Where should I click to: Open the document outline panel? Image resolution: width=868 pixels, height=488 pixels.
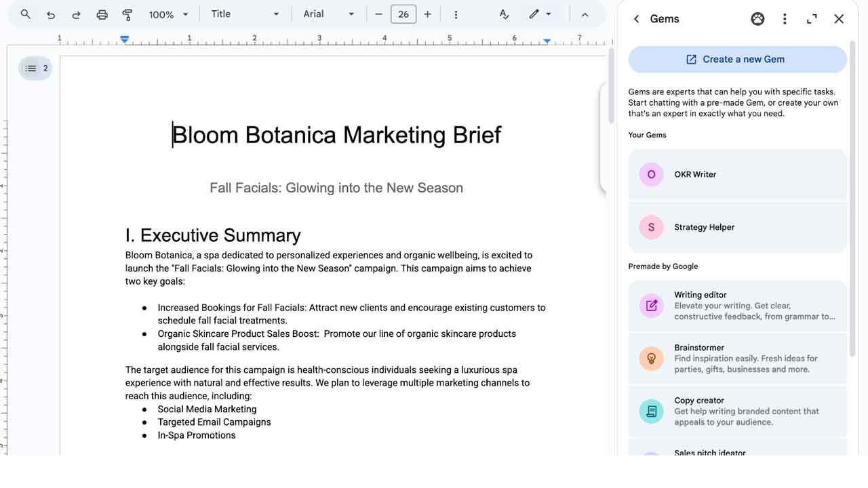point(35,68)
